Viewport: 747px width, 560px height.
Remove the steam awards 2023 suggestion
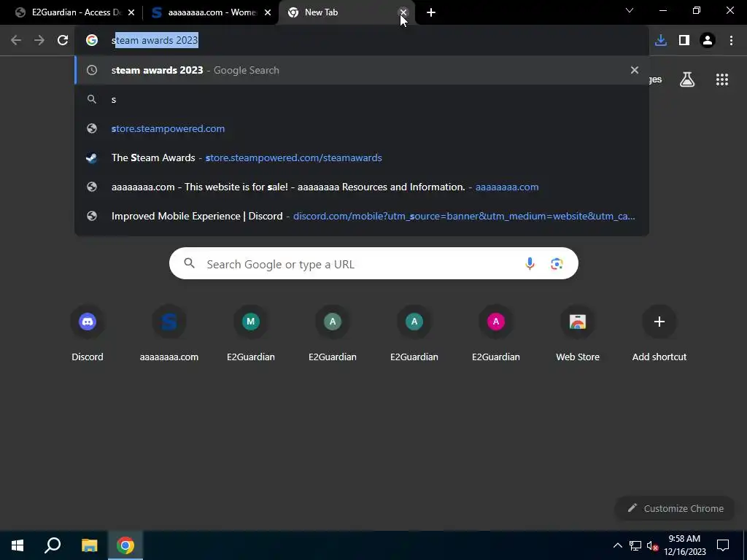pyautogui.click(x=635, y=70)
